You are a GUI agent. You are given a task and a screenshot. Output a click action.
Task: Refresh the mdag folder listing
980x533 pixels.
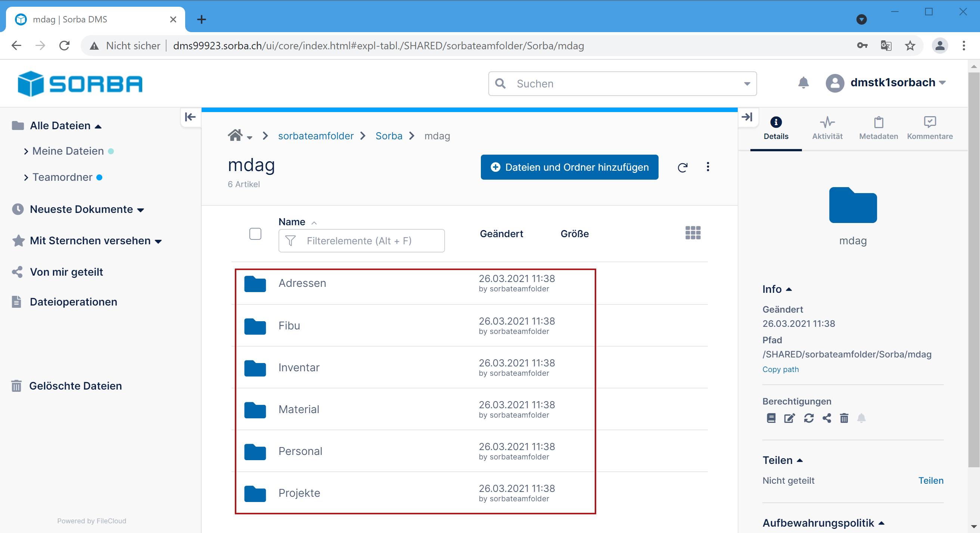[x=682, y=167]
